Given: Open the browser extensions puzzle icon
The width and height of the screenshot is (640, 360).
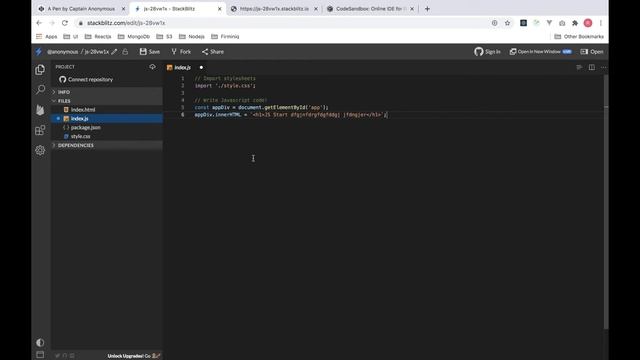Looking at the screenshot, I should pos(575,23).
